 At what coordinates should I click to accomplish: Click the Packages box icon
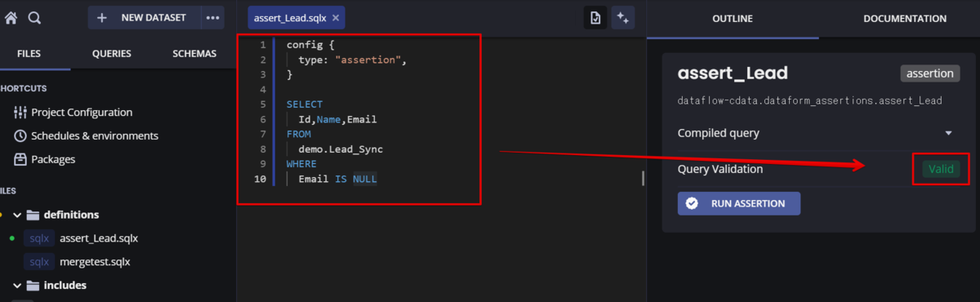[20, 159]
